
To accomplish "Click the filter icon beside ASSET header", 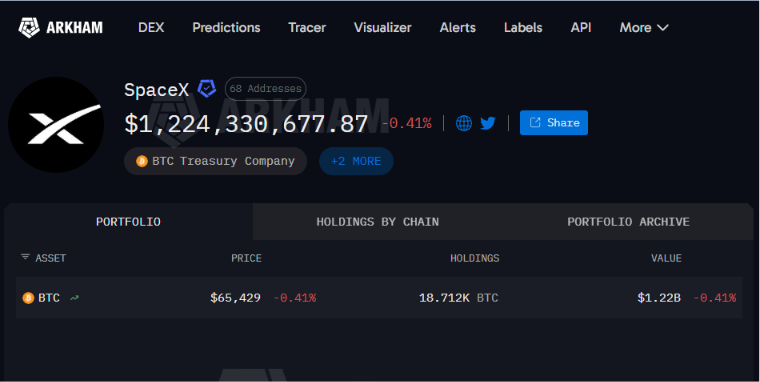I will (25, 256).
